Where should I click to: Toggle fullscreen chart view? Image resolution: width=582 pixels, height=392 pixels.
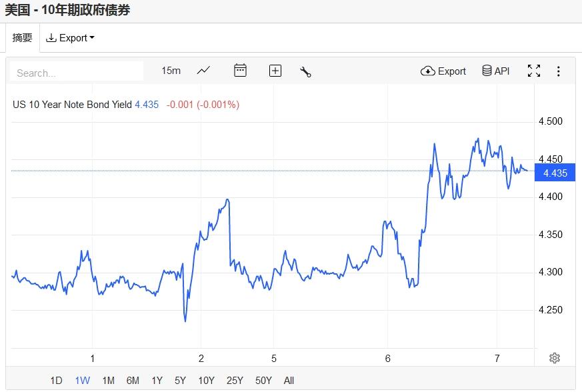pos(534,71)
